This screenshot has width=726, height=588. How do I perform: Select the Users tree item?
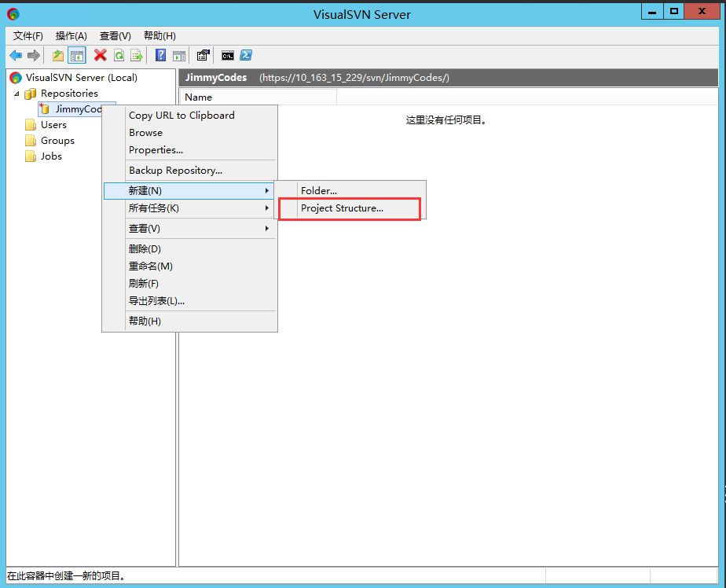click(53, 125)
